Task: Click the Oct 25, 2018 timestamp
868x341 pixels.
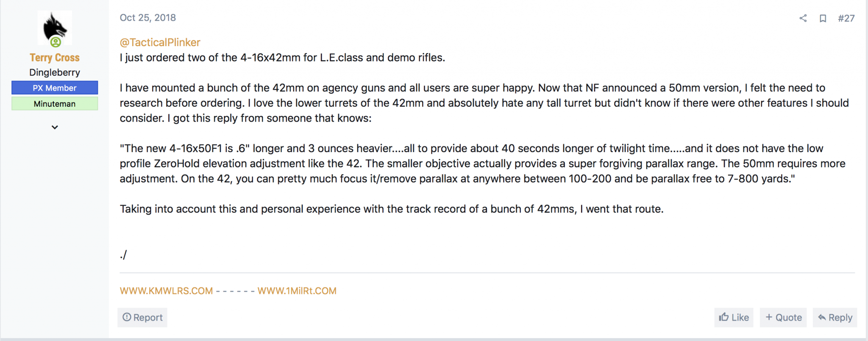Action: coord(147,18)
